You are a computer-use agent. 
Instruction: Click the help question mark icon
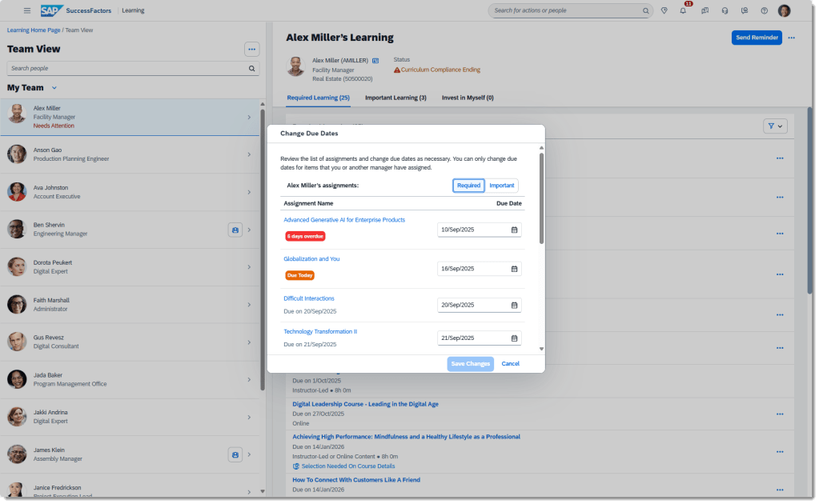click(x=764, y=11)
